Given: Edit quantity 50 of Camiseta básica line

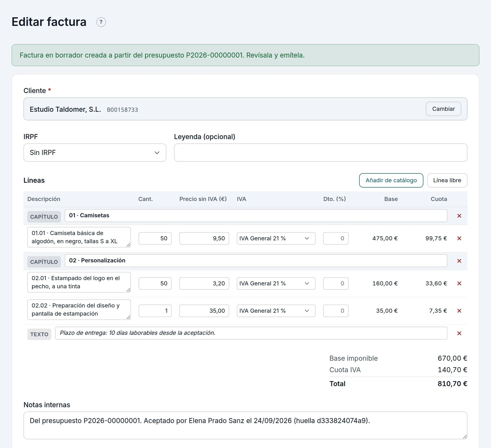Looking at the screenshot, I should tap(155, 238).
